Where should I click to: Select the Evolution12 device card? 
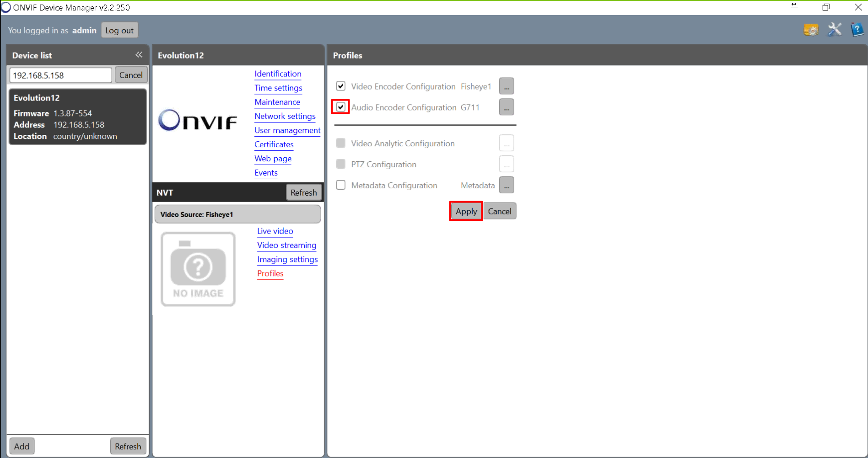77,117
